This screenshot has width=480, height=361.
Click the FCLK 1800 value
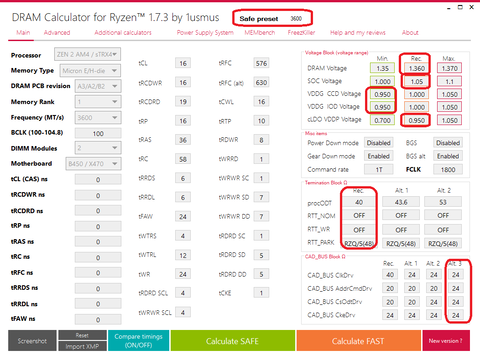(x=448, y=170)
